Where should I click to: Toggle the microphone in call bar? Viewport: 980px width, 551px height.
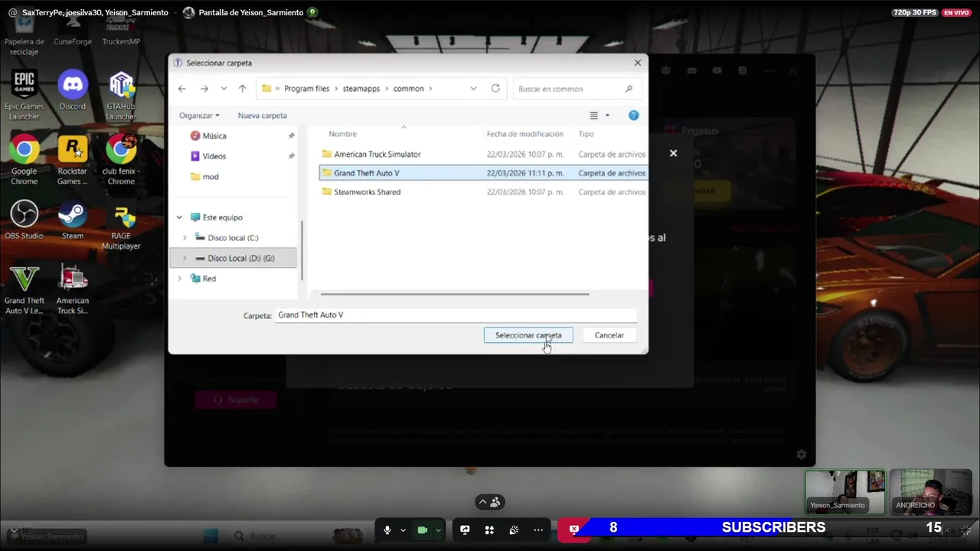pos(387,530)
